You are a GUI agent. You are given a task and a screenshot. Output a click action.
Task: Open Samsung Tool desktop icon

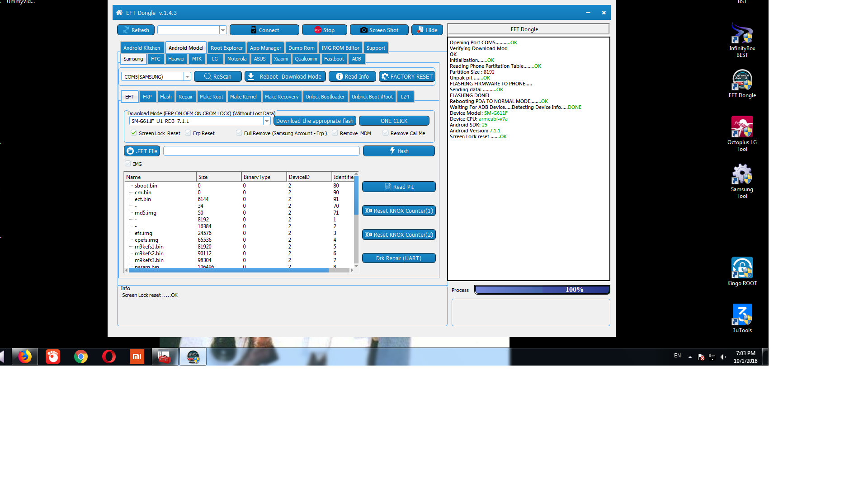point(742,181)
